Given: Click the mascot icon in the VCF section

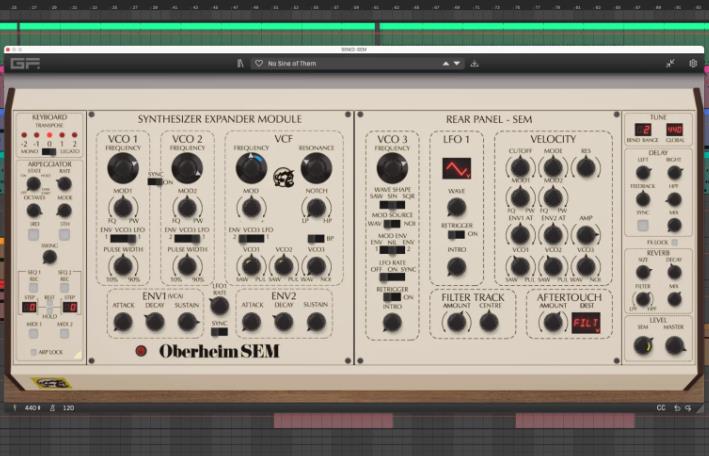Looking at the screenshot, I should click(x=284, y=177).
